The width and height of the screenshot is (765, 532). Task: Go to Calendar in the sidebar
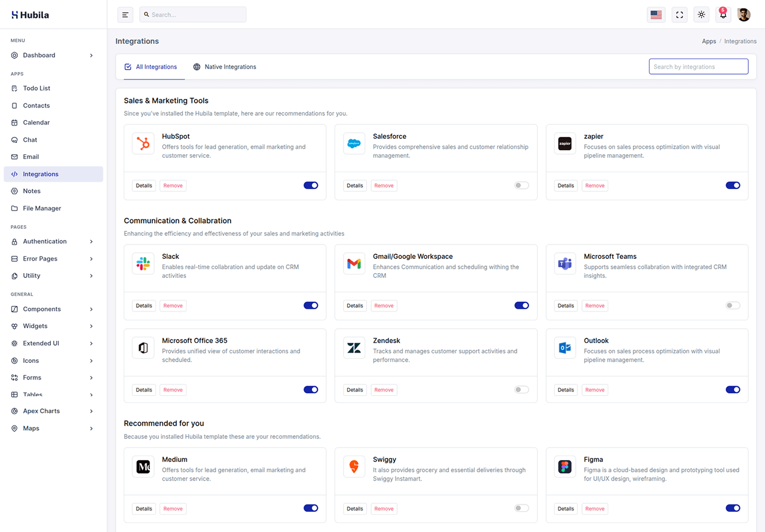53,123
